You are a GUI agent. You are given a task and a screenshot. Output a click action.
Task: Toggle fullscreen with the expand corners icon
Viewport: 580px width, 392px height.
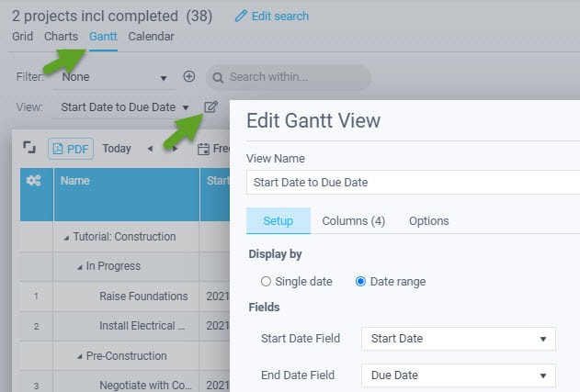click(x=29, y=148)
